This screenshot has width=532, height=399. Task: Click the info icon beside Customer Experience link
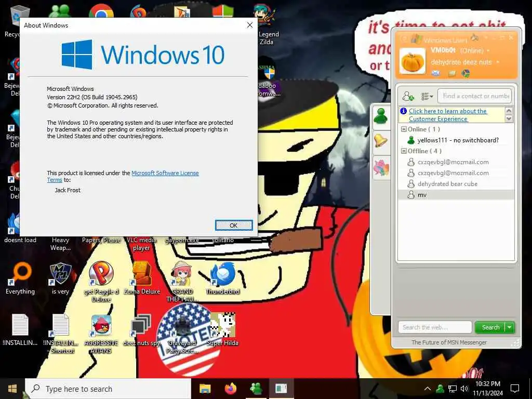pyautogui.click(x=403, y=111)
